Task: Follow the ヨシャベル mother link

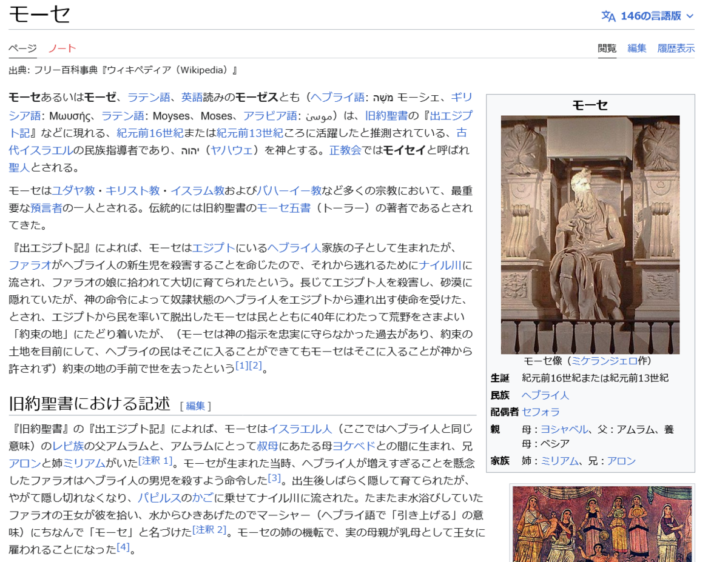Action: click(565, 429)
